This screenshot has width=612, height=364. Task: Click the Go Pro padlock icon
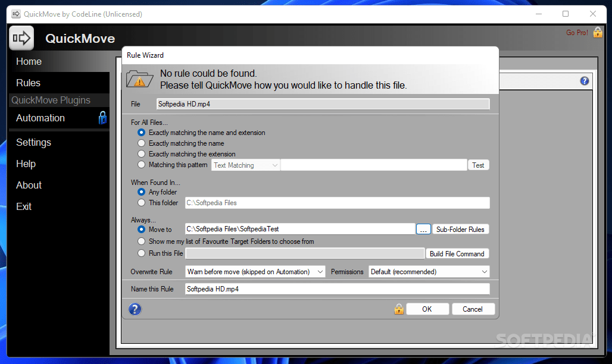(598, 32)
